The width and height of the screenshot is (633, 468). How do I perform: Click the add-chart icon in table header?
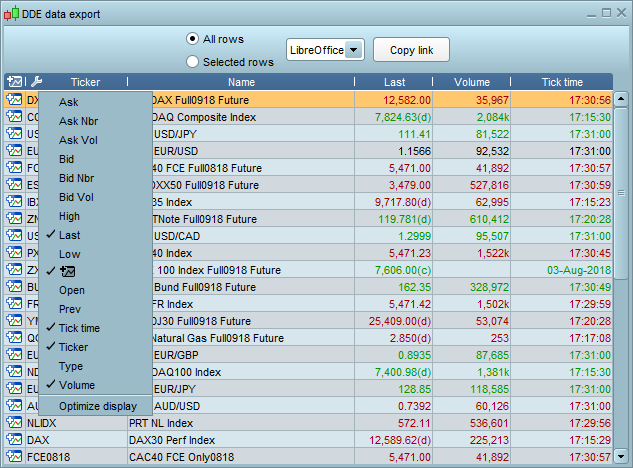pos(14,82)
